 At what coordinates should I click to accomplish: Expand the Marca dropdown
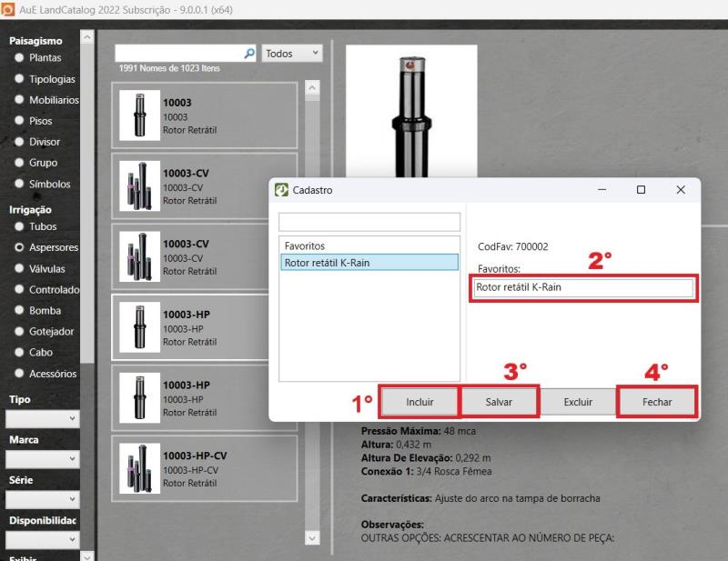[42, 459]
